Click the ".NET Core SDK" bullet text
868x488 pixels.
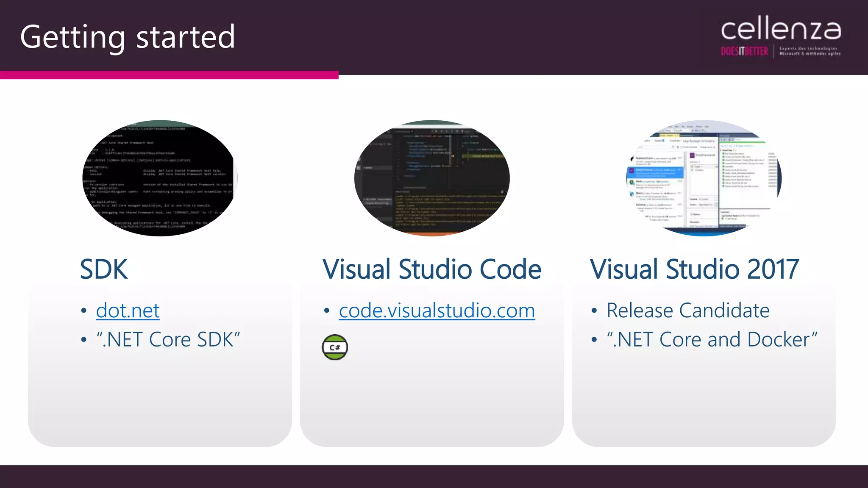click(168, 340)
